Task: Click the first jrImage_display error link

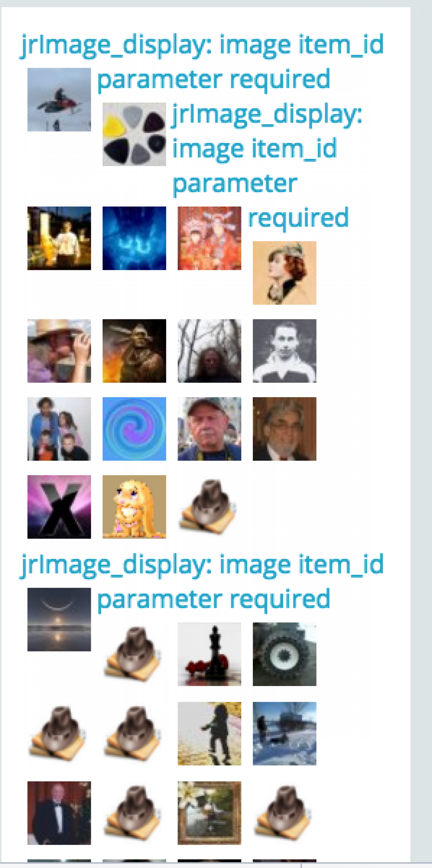Action: 202,62
